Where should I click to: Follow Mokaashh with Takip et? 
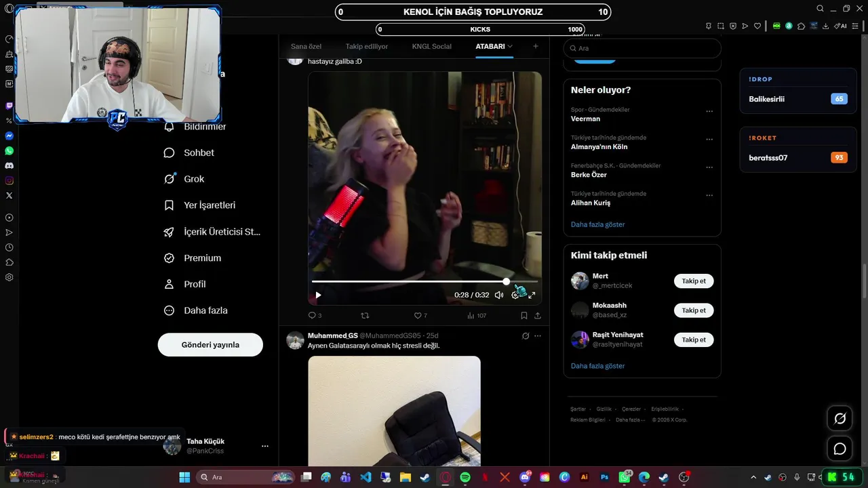click(694, 310)
